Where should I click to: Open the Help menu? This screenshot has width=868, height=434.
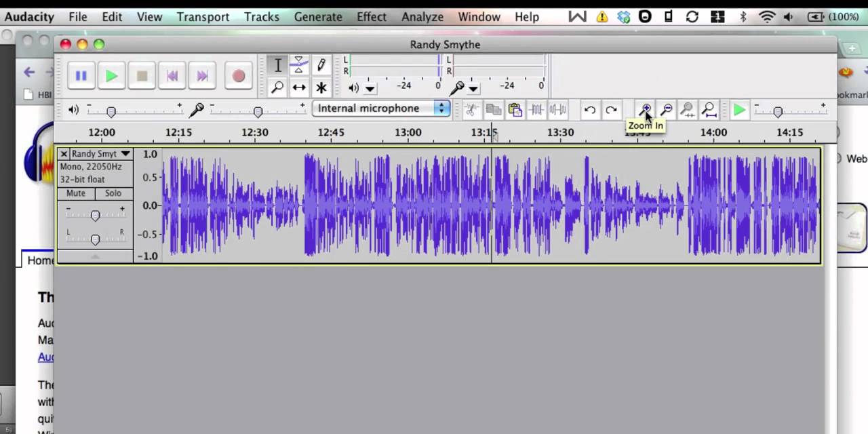coord(527,17)
